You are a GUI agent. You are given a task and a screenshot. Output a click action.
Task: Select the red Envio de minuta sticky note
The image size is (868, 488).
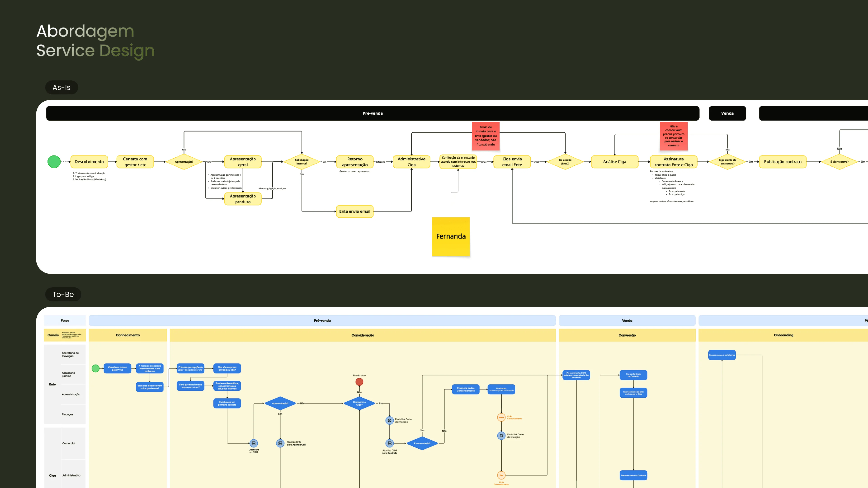(x=486, y=136)
